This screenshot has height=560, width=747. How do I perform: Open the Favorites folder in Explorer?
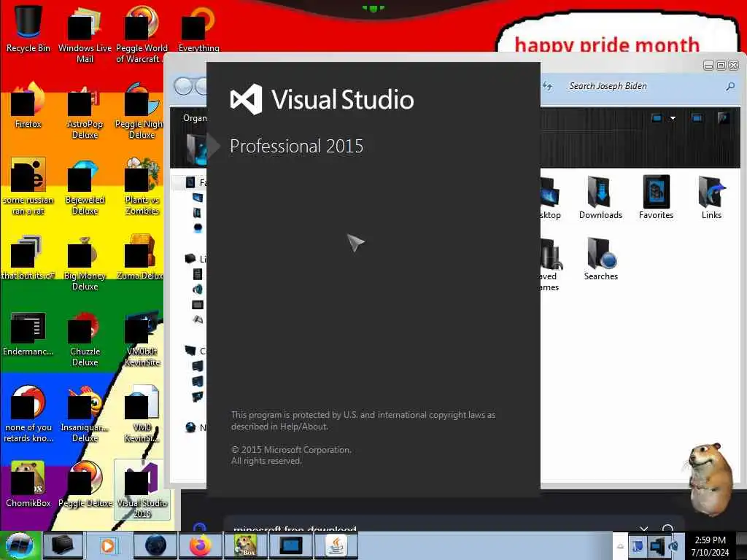[656, 198]
